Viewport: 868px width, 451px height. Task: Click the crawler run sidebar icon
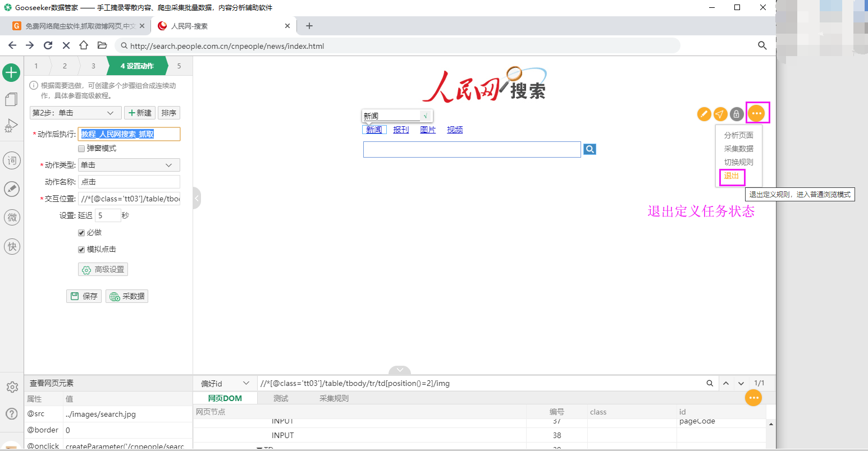pos(11,126)
